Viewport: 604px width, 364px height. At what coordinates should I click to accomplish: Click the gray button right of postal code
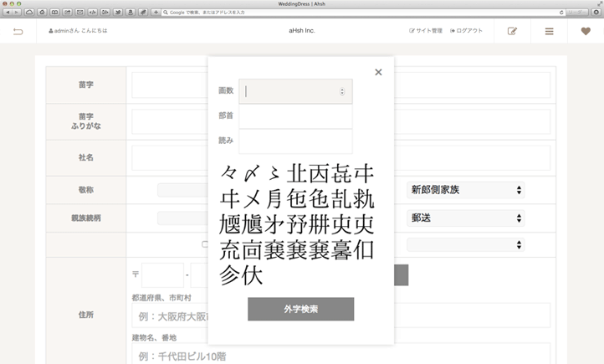(401, 275)
